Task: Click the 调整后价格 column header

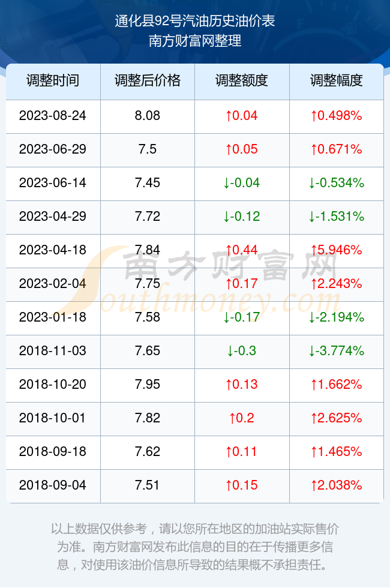Action: tap(148, 80)
